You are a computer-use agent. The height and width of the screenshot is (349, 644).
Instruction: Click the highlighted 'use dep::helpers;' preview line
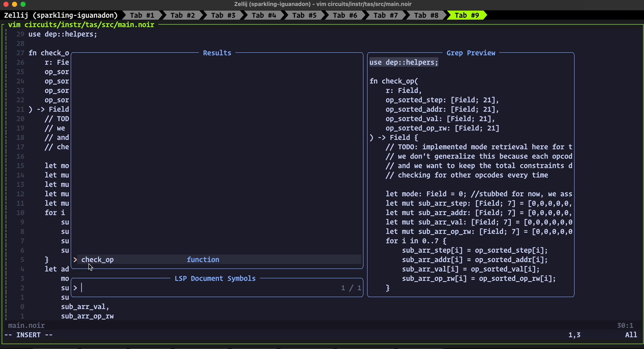point(404,62)
